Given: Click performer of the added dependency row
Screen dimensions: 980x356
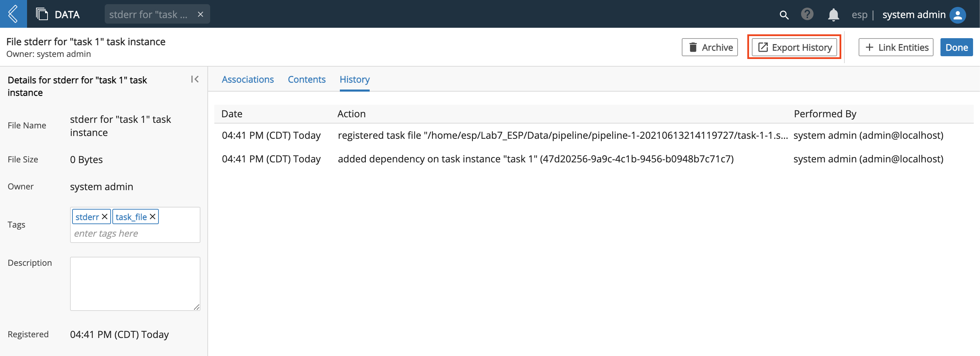Looking at the screenshot, I should (868, 159).
